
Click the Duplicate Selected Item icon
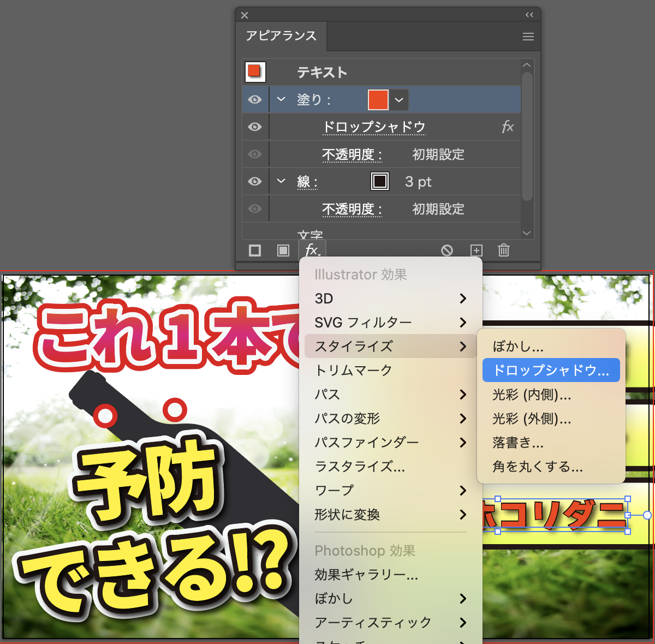click(477, 251)
